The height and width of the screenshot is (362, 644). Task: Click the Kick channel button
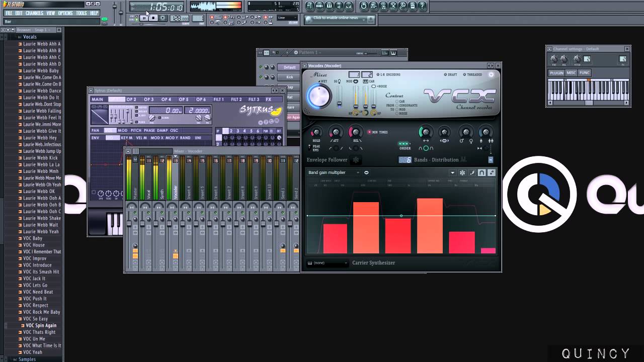pyautogui.click(x=289, y=77)
